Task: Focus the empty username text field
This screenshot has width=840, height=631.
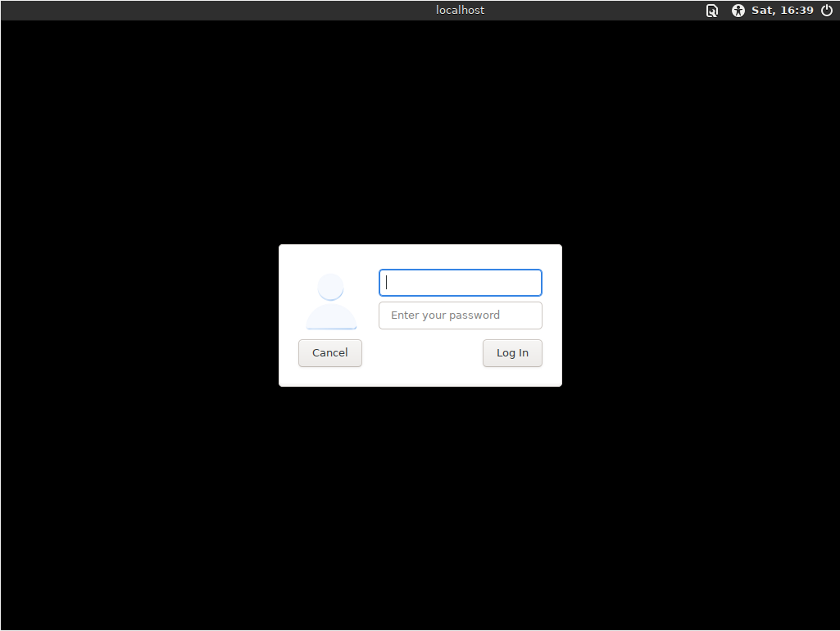Action: tap(460, 283)
